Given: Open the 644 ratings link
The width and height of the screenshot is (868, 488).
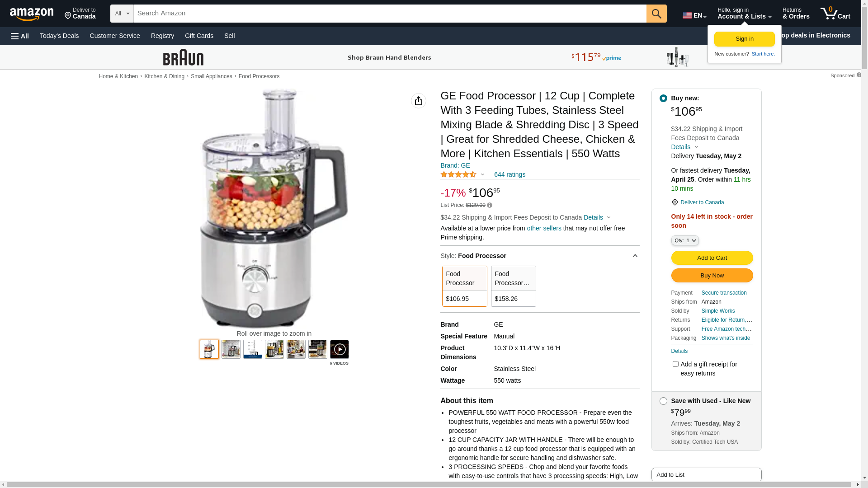Looking at the screenshot, I should click(x=509, y=174).
